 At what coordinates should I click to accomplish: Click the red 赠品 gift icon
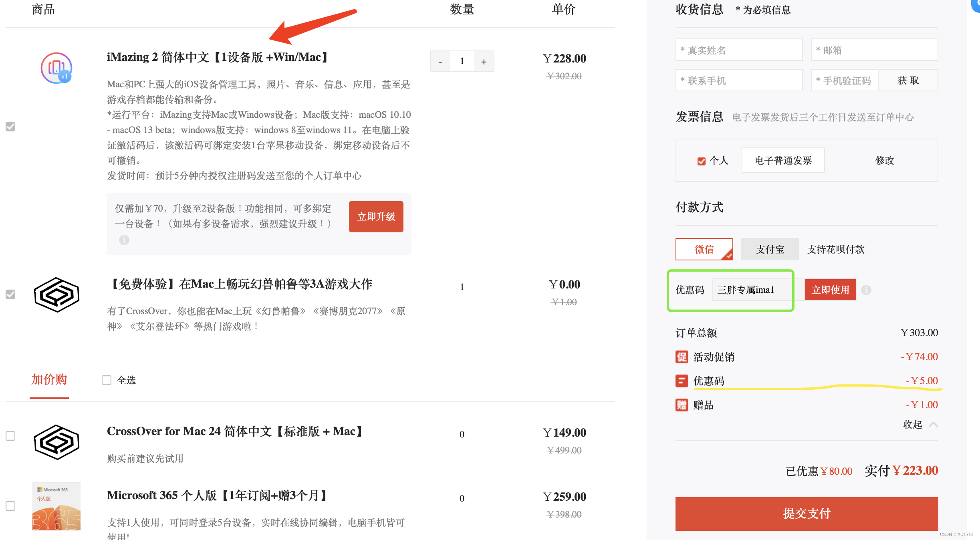(x=682, y=405)
